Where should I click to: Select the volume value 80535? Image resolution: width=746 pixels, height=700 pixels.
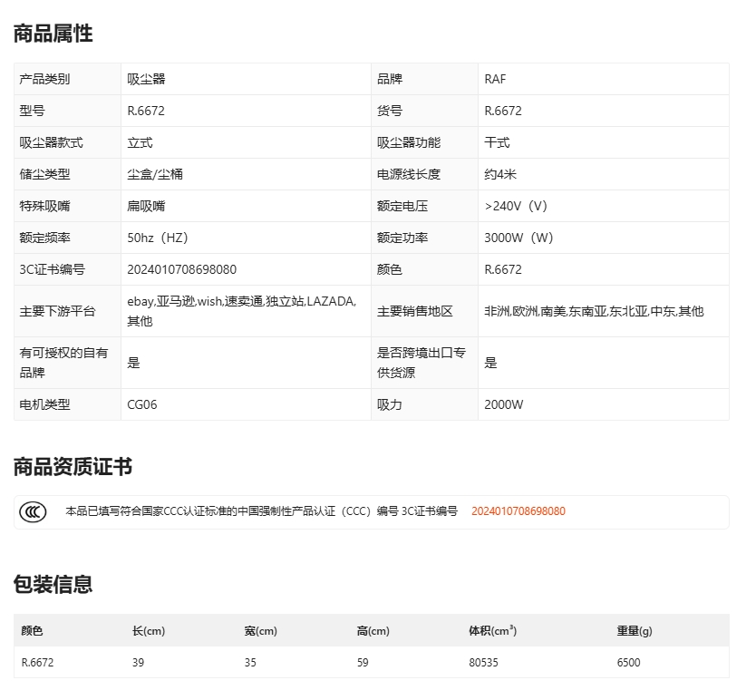pos(483,663)
